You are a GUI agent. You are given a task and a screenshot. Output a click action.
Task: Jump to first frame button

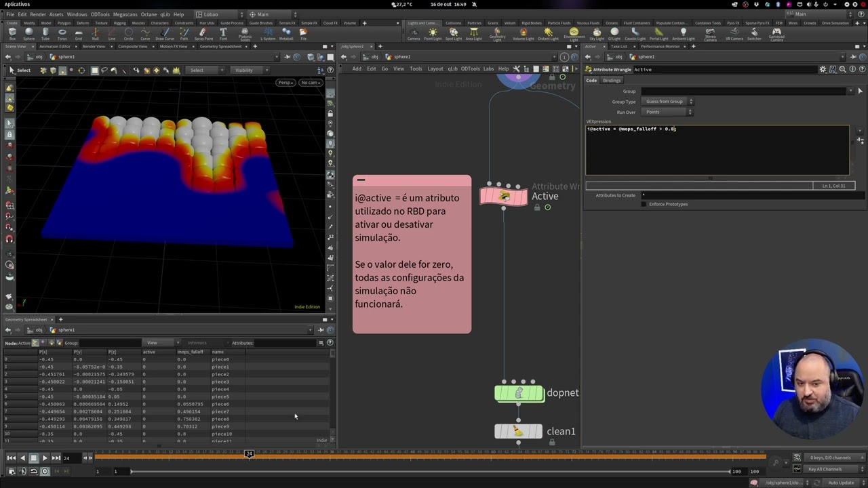coord(12,458)
